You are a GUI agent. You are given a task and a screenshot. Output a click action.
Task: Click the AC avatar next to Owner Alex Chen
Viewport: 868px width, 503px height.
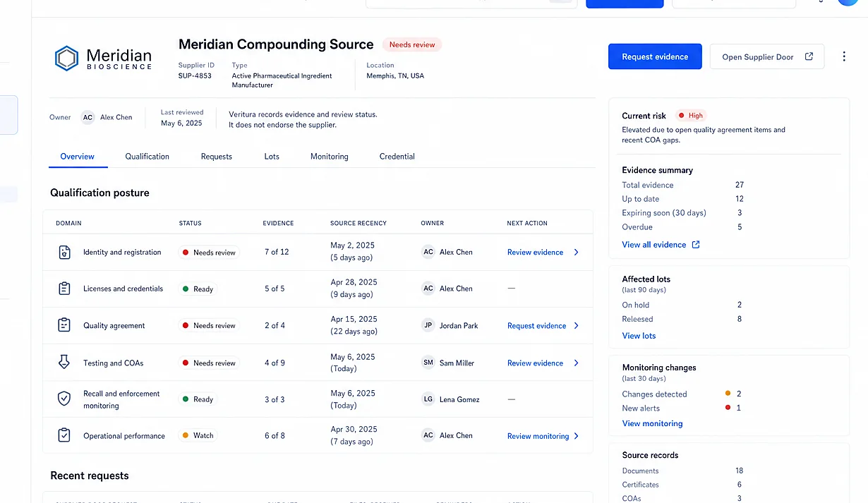click(x=88, y=117)
